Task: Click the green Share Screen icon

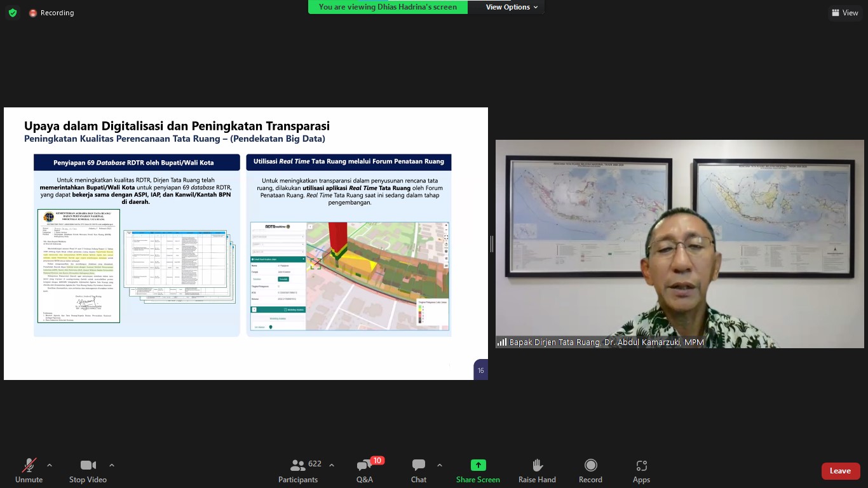Action: 478,465
